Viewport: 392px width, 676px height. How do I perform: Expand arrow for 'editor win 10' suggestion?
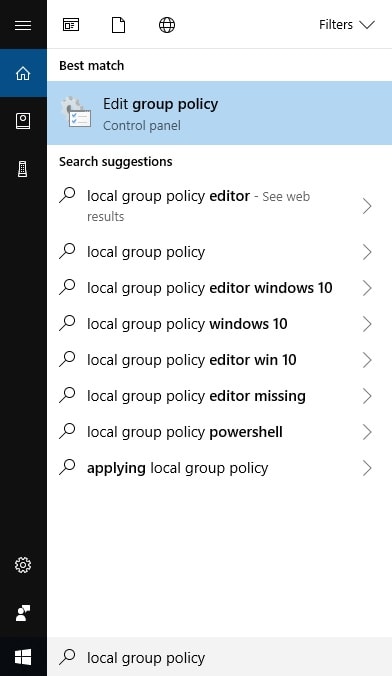pos(367,360)
